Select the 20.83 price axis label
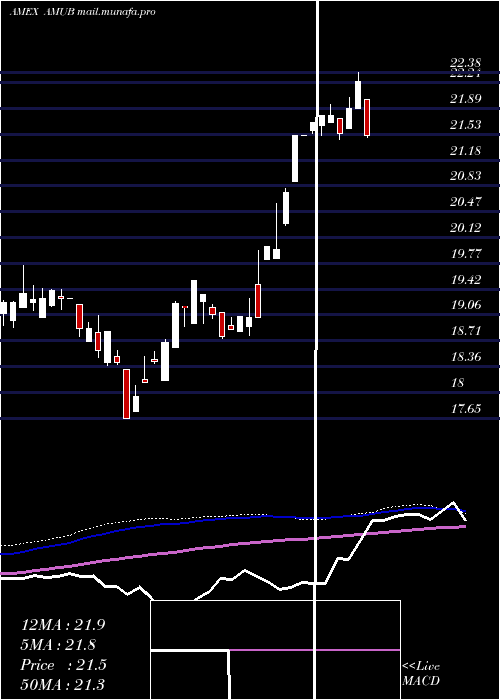500x700 pixels. [x=465, y=176]
